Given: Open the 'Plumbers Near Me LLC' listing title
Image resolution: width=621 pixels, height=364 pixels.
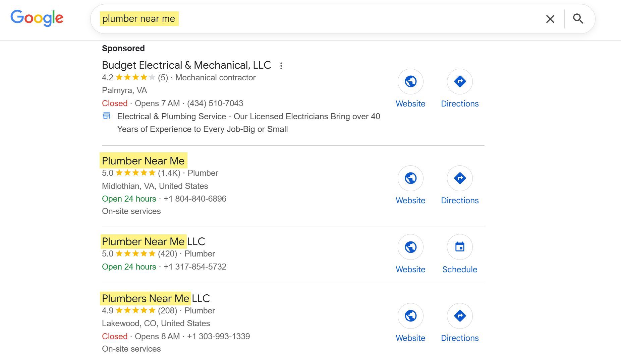Looking at the screenshot, I should (156, 298).
